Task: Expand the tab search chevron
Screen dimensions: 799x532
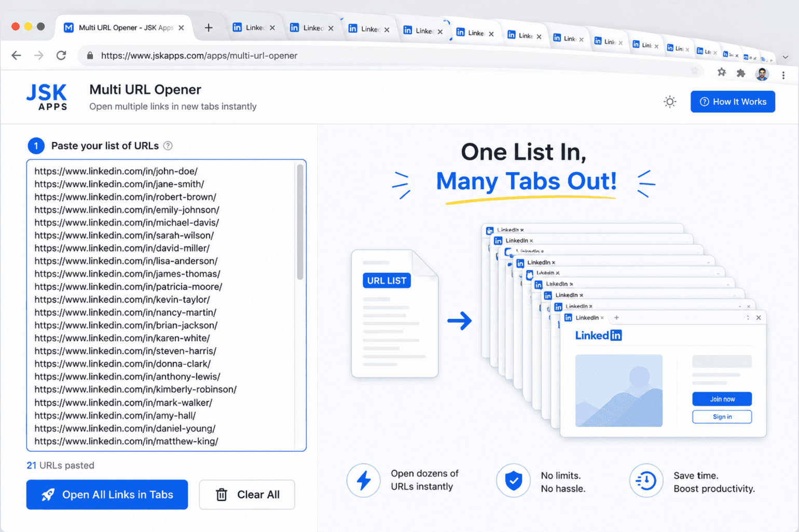Action: click(786, 57)
